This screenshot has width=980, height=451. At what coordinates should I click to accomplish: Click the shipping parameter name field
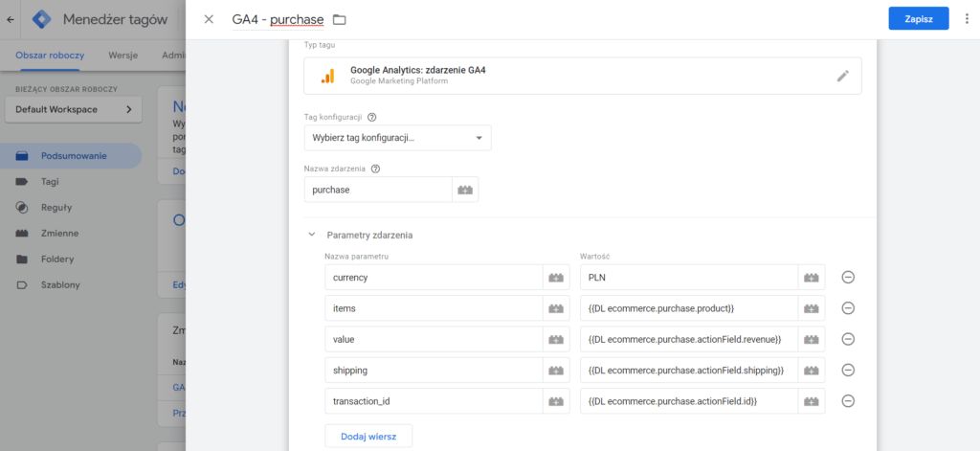[434, 371]
